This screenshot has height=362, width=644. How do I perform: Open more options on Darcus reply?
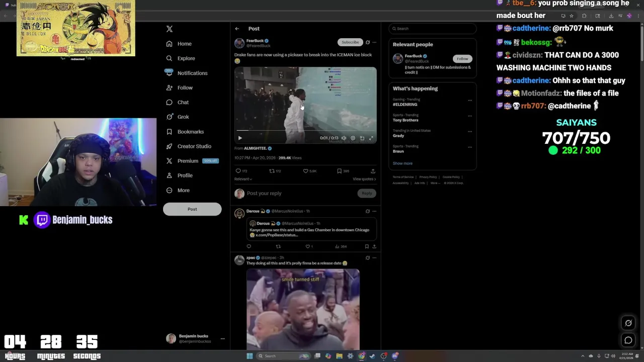click(x=374, y=211)
